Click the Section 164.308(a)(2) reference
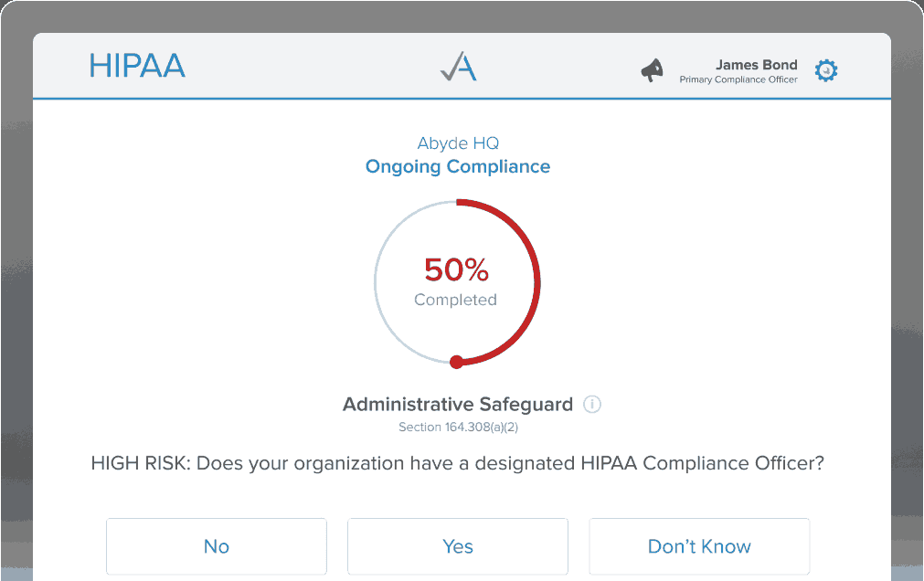The height and width of the screenshot is (581, 924). pyautogui.click(x=458, y=426)
